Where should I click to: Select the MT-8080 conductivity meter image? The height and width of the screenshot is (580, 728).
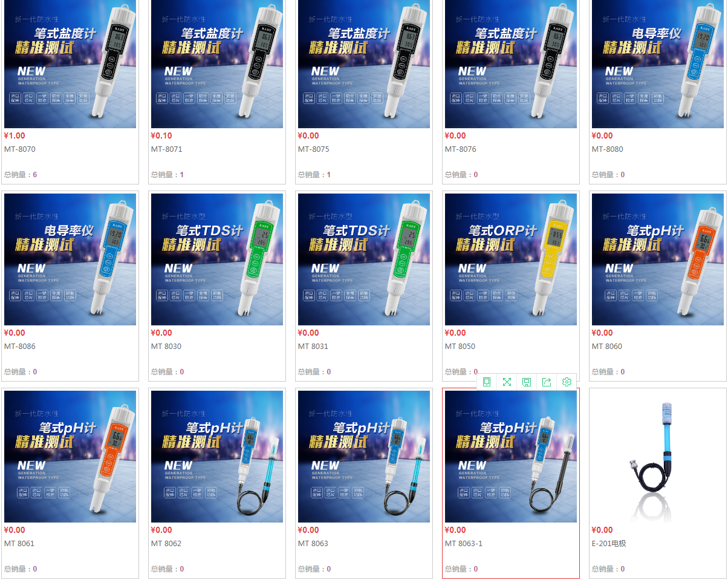[x=658, y=64]
